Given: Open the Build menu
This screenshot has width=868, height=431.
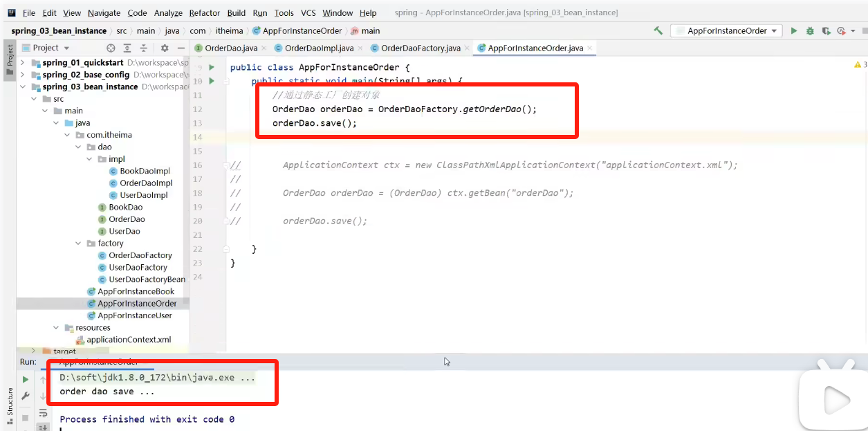Looking at the screenshot, I should pyautogui.click(x=237, y=12).
